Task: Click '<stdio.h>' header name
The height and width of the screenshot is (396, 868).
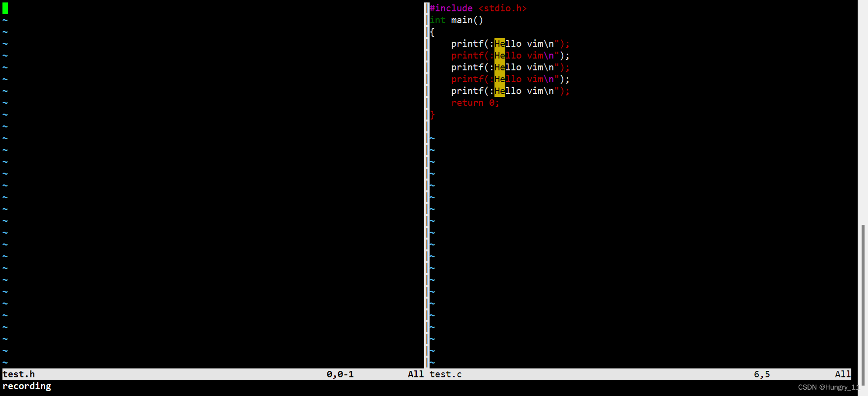Action: coord(503,8)
